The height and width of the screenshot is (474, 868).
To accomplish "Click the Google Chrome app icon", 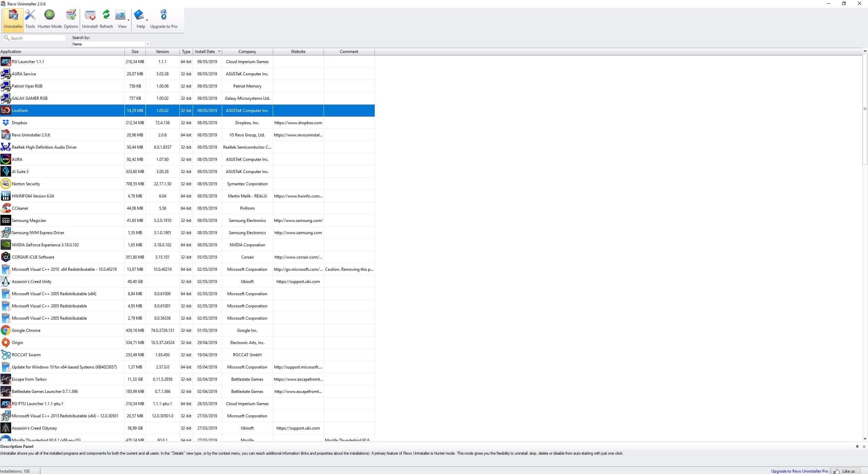I will click(x=6, y=330).
